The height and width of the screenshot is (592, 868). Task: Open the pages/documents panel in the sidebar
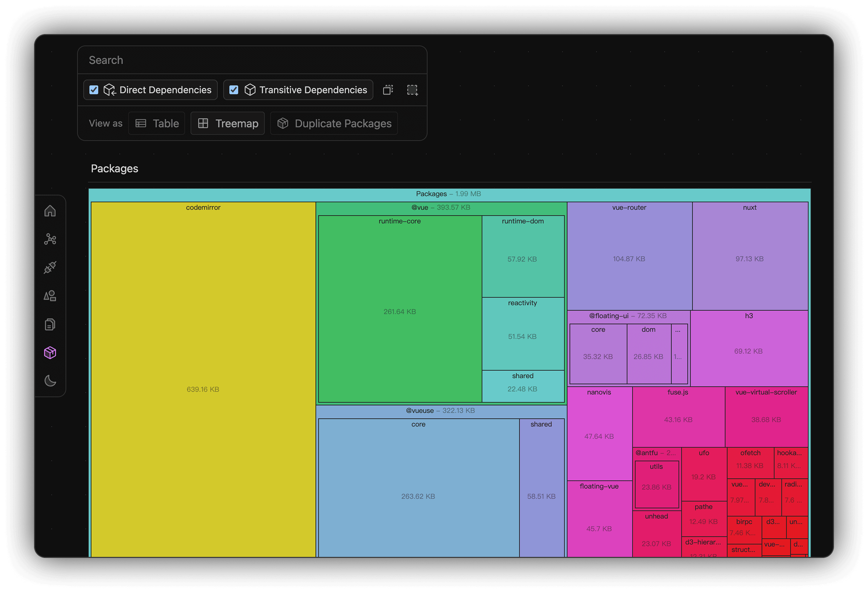[50, 324]
